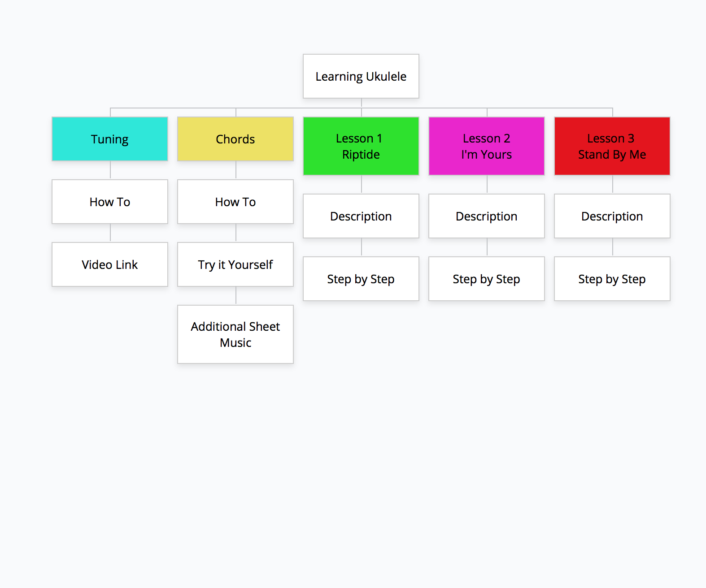Image resolution: width=706 pixels, height=588 pixels.
Task: Click Step by Step under Lesson 3 Stand By Me
Action: click(612, 279)
